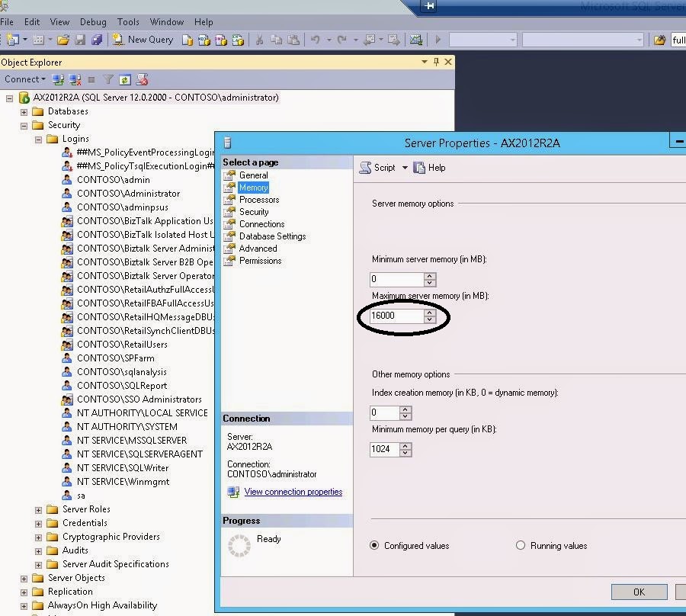686x616 pixels.
Task: Open Object Explorer window position dropdown
Action: (425, 62)
